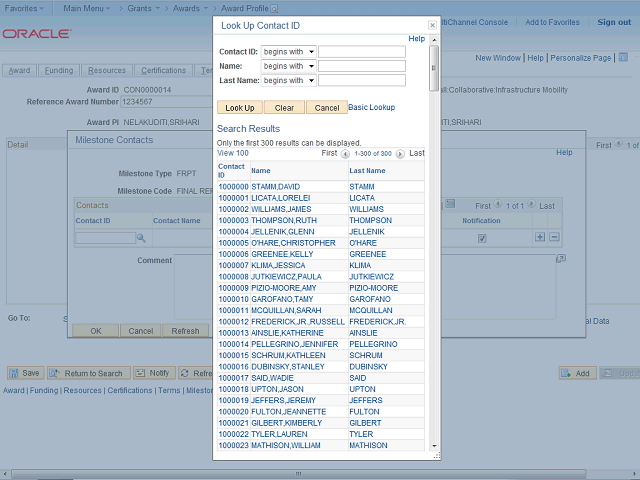Close the Look Up Contact ID dialog

[x=432, y=24]
